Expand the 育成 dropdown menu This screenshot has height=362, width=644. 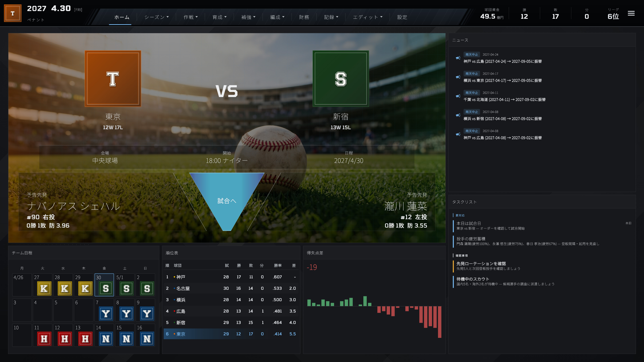pos(220,17)
